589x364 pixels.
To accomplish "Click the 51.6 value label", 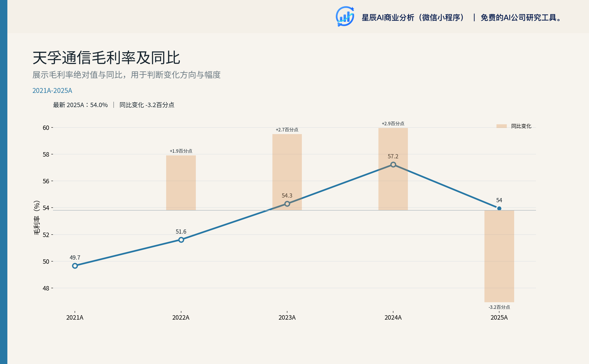I will (181, 232).
